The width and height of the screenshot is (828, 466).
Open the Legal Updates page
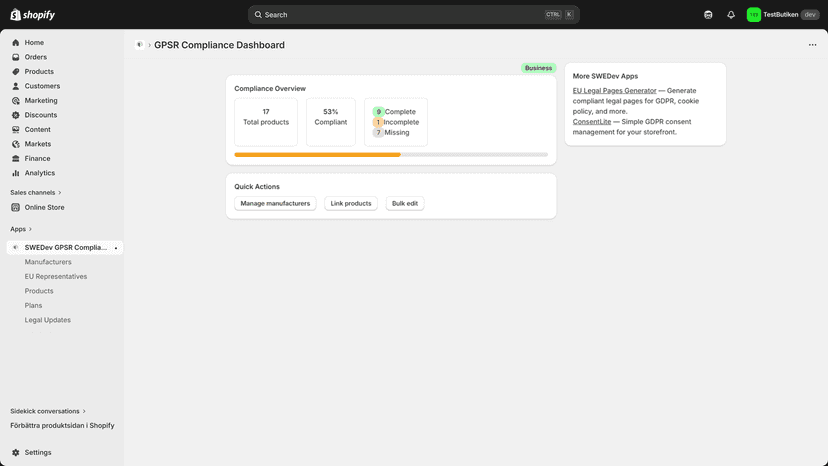tap(48, 320)
